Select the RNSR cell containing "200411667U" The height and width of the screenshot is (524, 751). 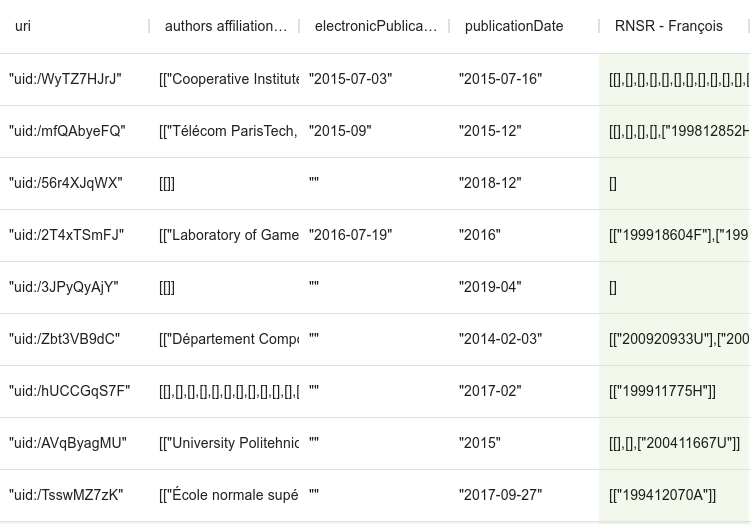(x=674, y=443)
